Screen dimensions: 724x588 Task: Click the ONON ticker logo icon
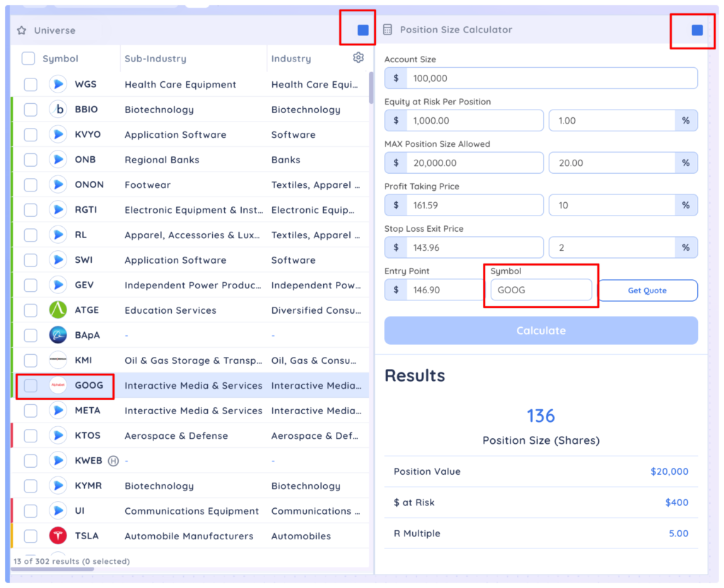(58, 184)
